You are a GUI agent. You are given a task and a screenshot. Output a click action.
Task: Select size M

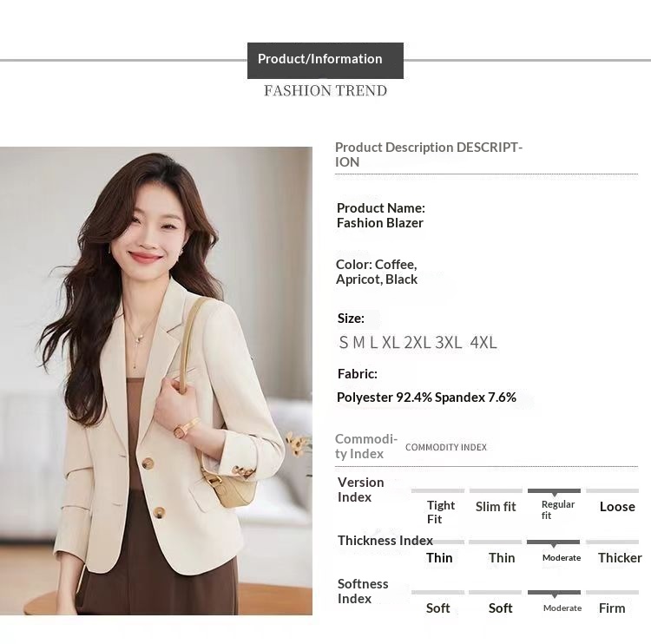[358, 343]
